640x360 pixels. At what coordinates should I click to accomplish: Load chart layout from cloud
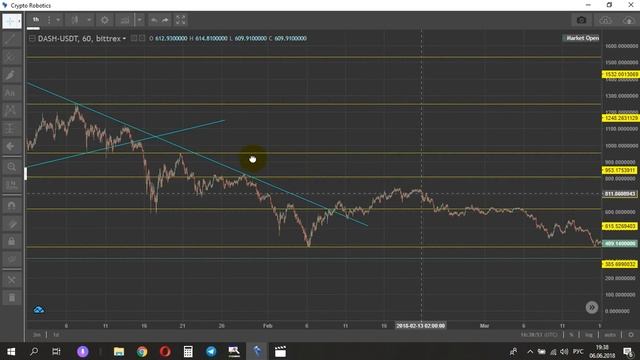[605, 20]
